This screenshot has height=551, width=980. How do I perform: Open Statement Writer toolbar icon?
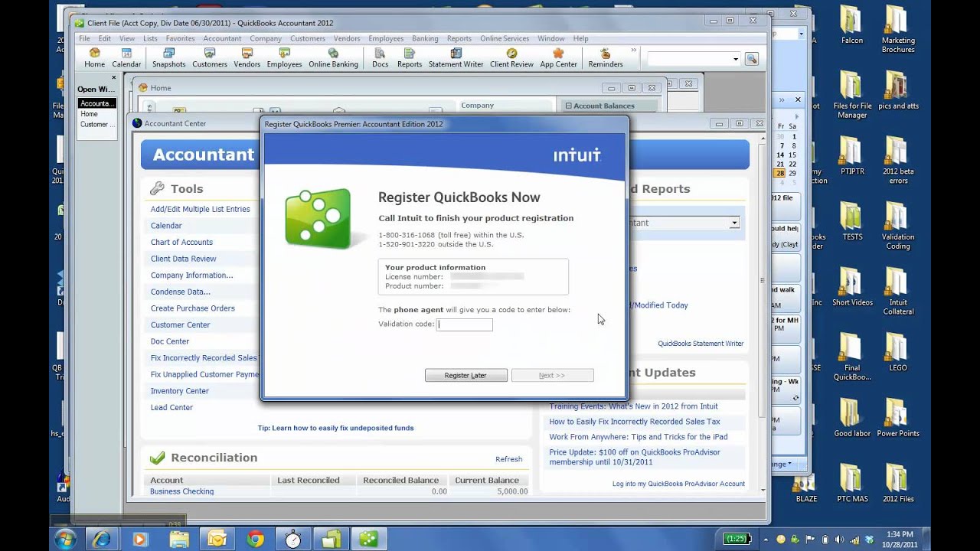pos(456,58)
